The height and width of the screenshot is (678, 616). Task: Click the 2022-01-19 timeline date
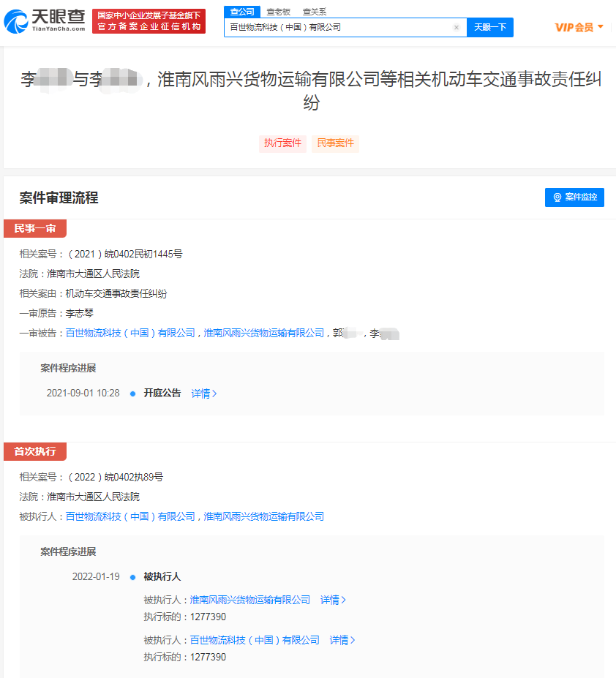click(96, 576)
